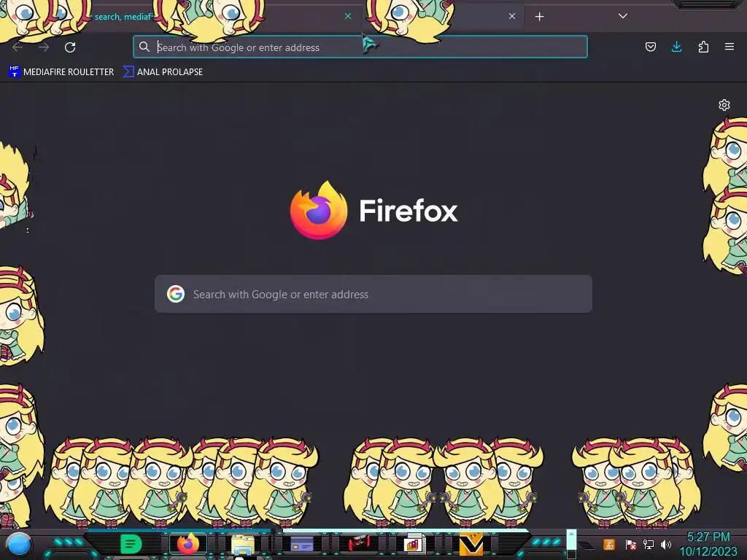Open the Firefox application menu

(729, 47)
